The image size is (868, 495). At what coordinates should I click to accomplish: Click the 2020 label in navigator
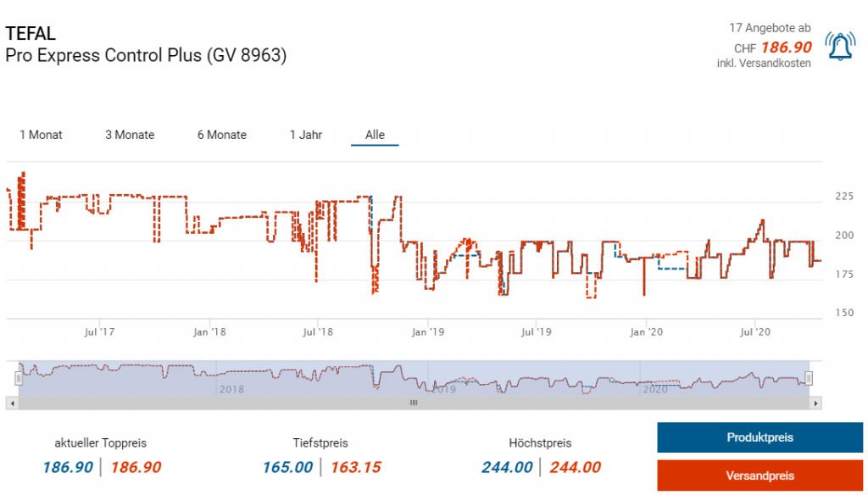pos(655,389)
